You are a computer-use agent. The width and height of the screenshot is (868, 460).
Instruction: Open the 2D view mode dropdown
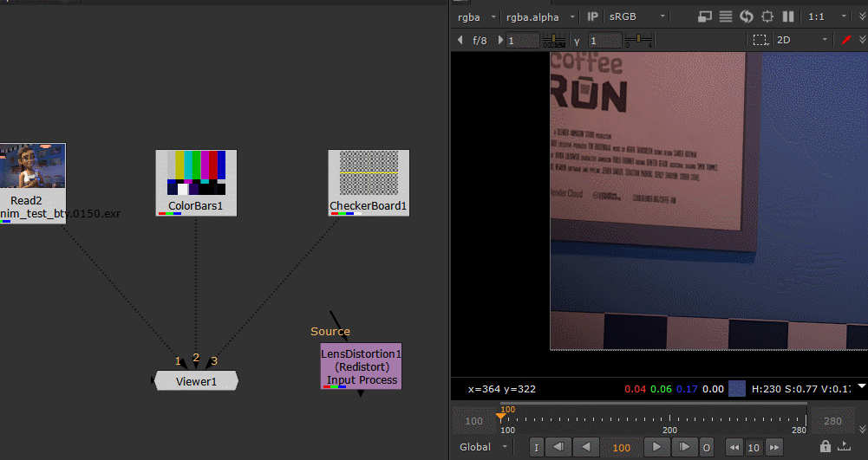pos(801,40)
